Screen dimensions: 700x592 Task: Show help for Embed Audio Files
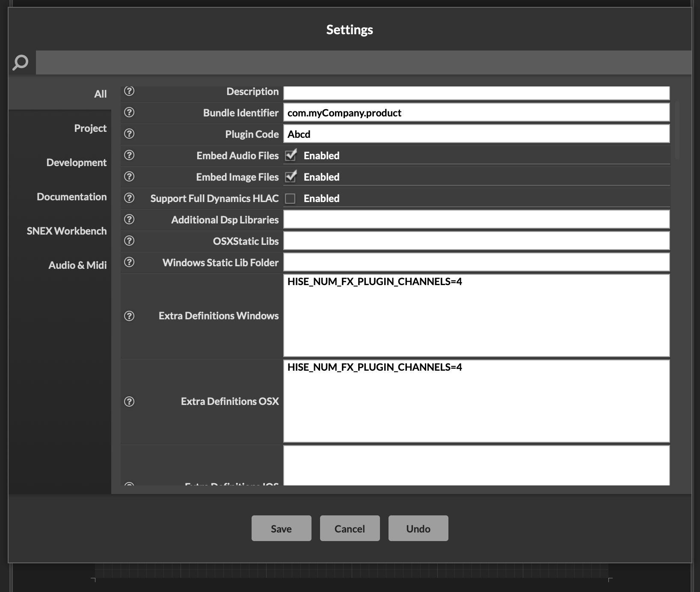click(129, 155)
